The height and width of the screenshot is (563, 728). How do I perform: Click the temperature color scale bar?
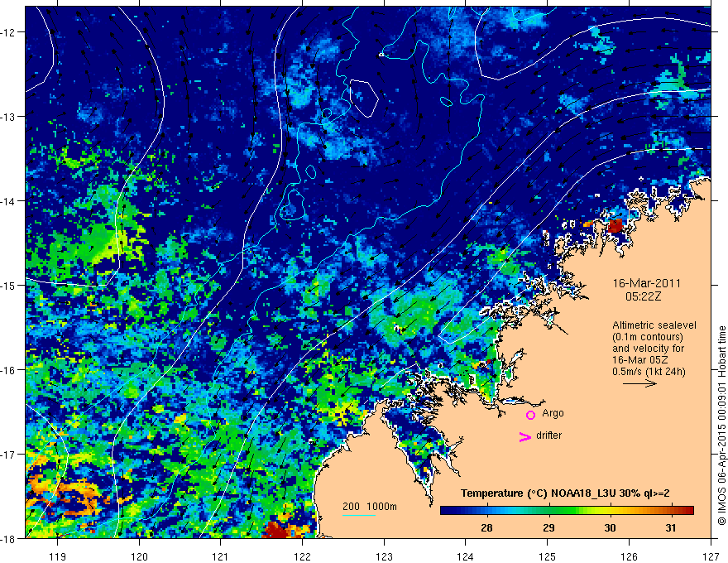[x=567, y=510]
